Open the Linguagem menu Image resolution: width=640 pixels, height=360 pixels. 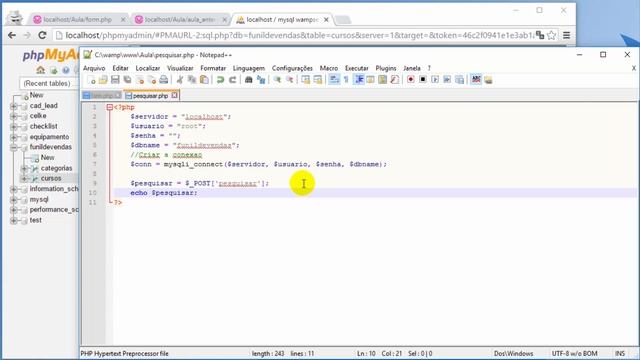tap(249, 68)
